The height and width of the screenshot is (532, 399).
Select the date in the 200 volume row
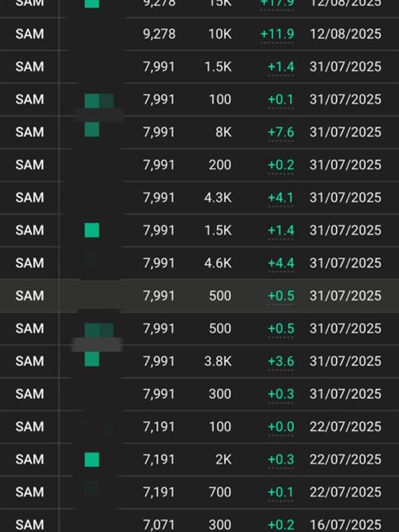pos(345,165)
